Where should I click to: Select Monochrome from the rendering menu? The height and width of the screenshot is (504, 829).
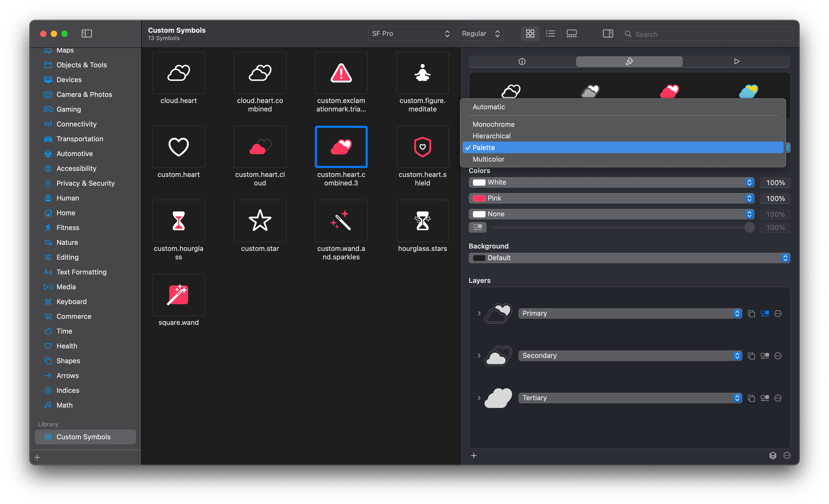[x=493, y=124]
